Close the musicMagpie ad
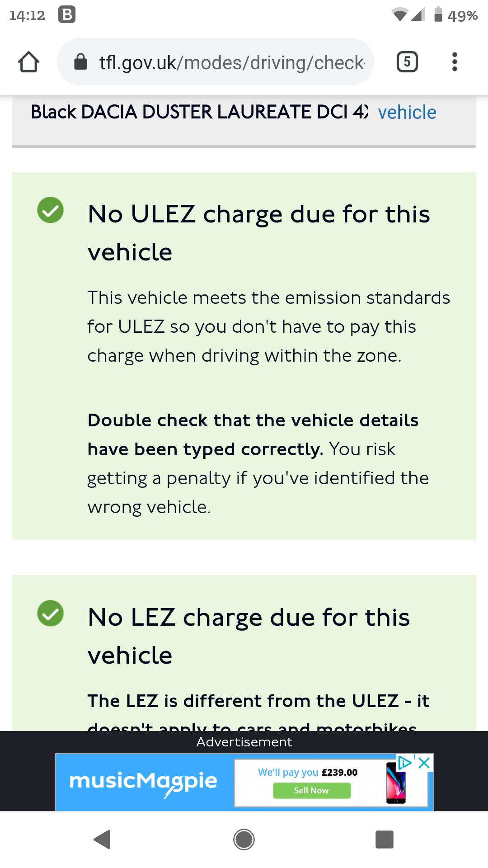The height and width of the screenshot is (868, 488). point(424,763)
